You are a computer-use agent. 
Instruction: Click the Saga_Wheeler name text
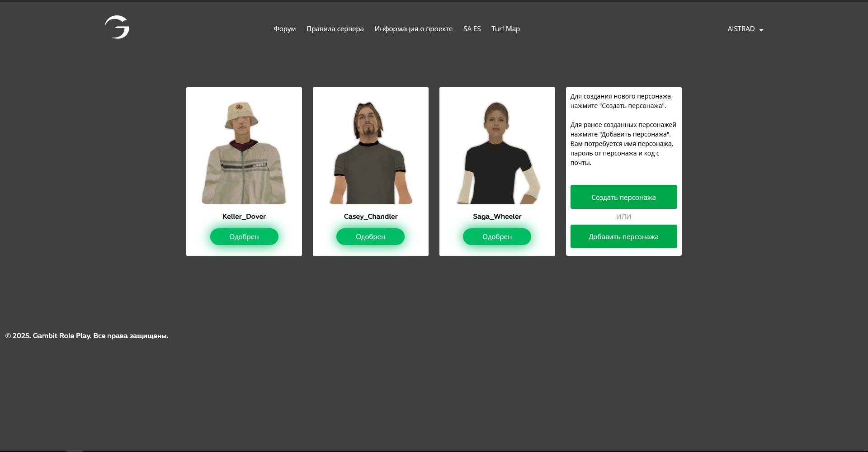497,217
